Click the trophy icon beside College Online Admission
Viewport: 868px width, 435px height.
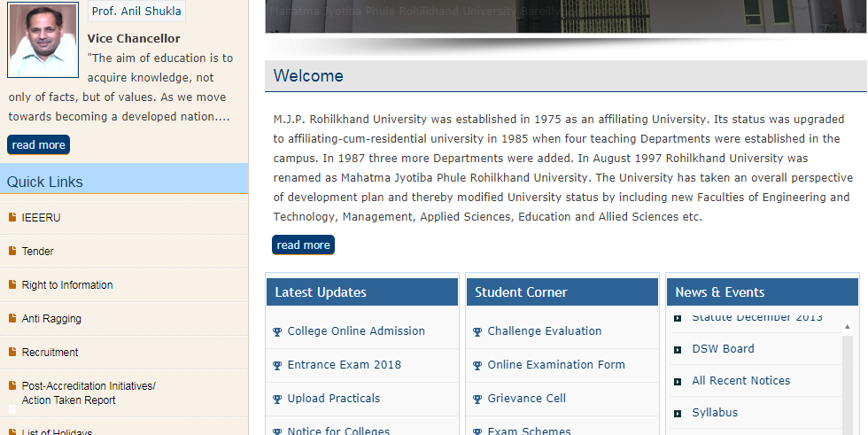point(277,332)
